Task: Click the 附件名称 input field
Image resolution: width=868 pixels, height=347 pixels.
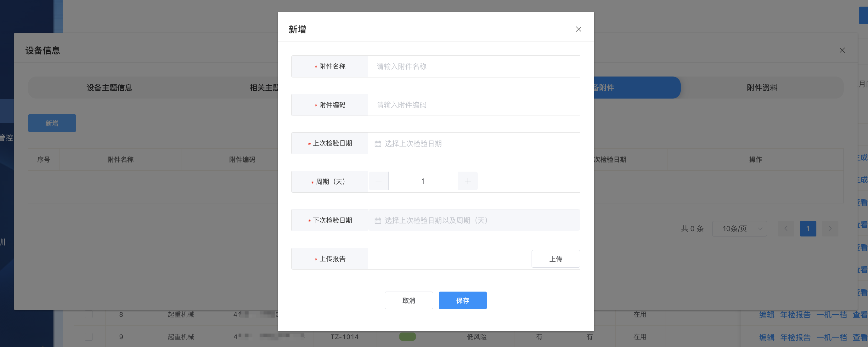Action: [473, 66]
